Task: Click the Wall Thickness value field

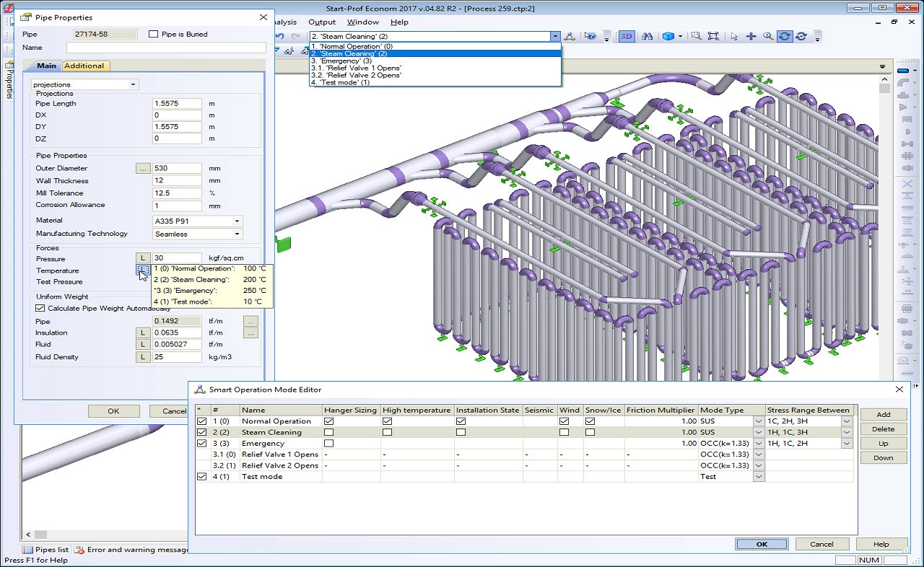Action: tap(177, 181)
